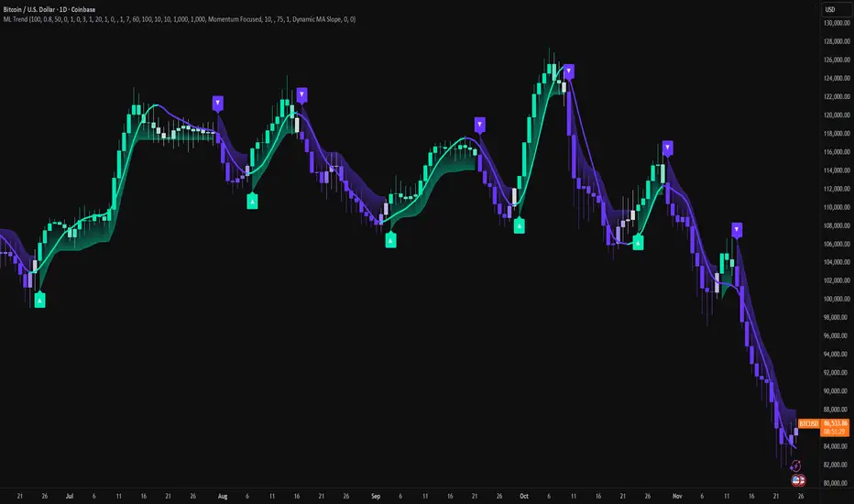Select the green buy arrow in late September
The width and height of the screenshot is (854, 504).
(x=520, y=225)
